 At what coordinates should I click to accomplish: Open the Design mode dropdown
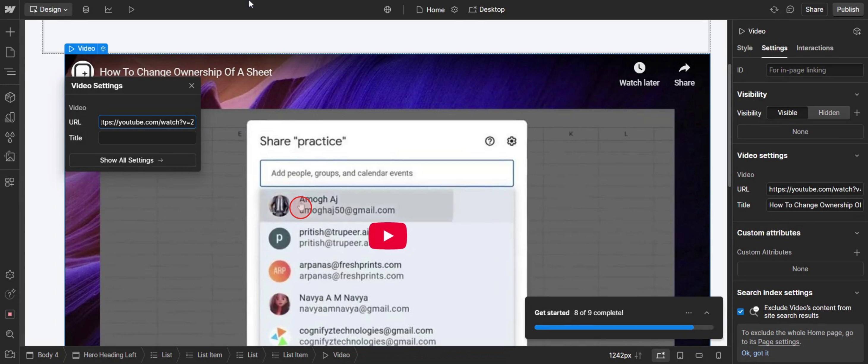48,10
